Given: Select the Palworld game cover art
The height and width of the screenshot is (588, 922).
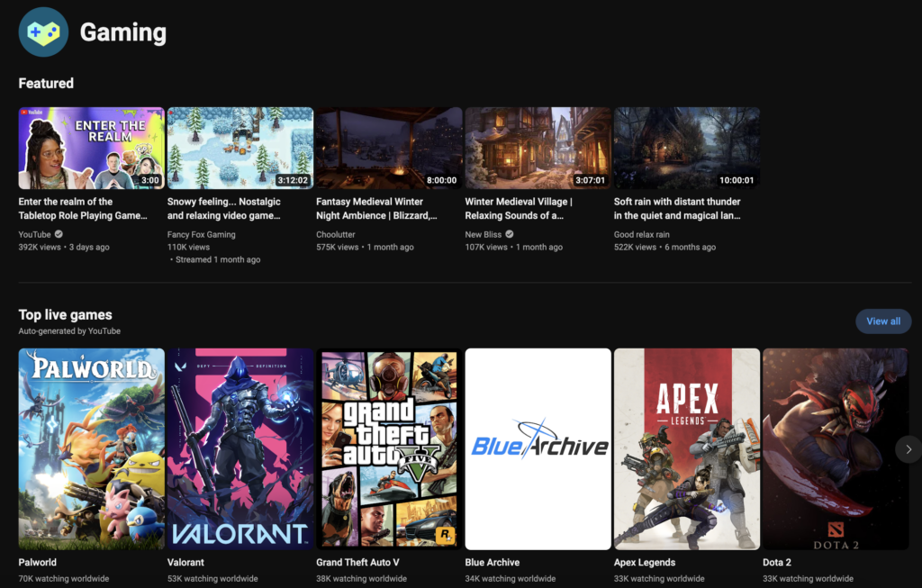Looking at the screenshot, I should (92, 449).
